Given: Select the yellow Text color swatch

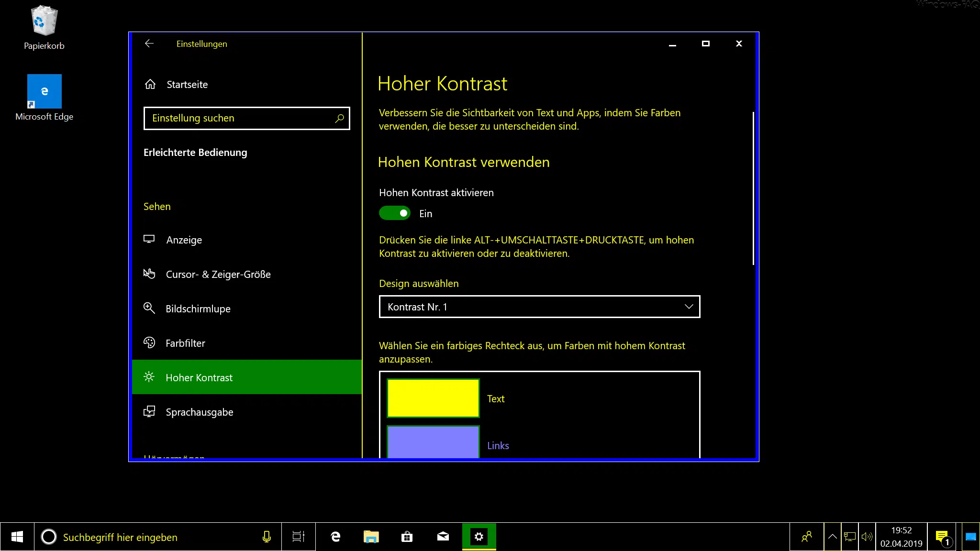Looking at the screenshot, I should coord(433,398).
